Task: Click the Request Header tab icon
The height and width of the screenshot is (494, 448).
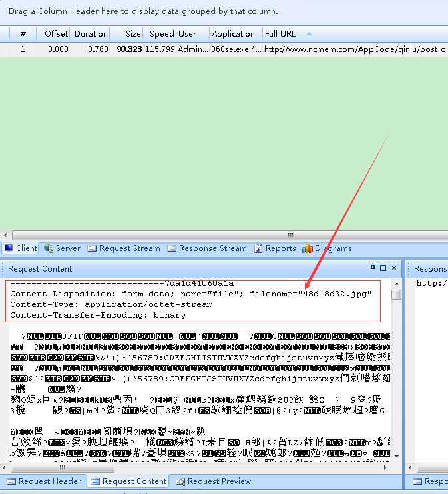Action: pyautogui.click(x=11, y=481)
